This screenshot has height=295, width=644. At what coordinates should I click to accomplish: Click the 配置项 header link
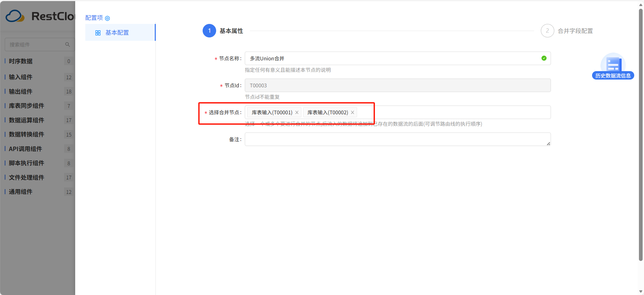tap(94, 18)
